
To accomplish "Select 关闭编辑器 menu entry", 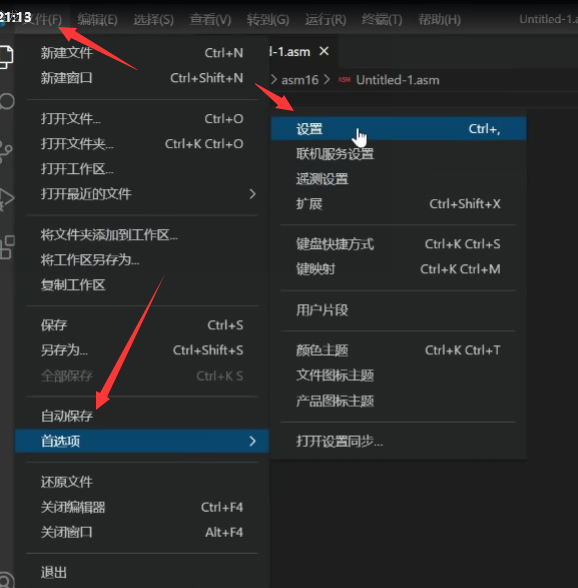I will [x=142, y=507].
